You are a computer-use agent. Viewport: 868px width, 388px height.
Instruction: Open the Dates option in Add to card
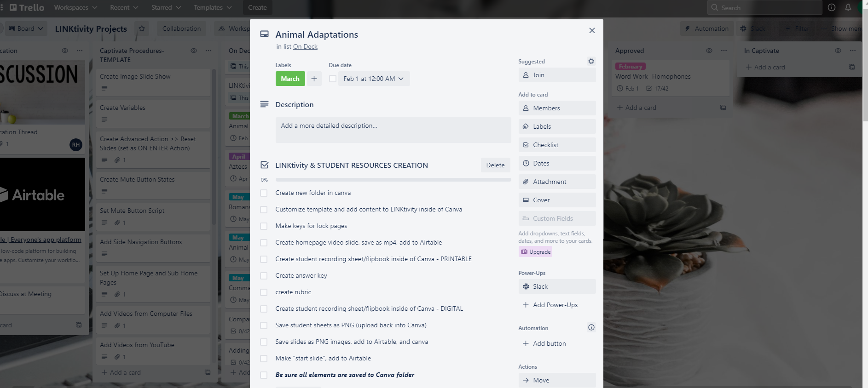click(557, 163)
